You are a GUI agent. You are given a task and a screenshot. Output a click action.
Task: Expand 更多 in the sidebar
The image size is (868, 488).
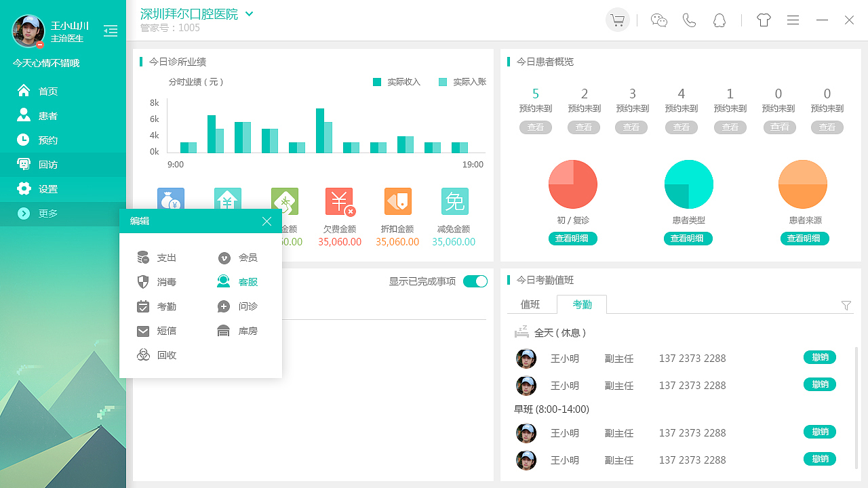point(63,213)
